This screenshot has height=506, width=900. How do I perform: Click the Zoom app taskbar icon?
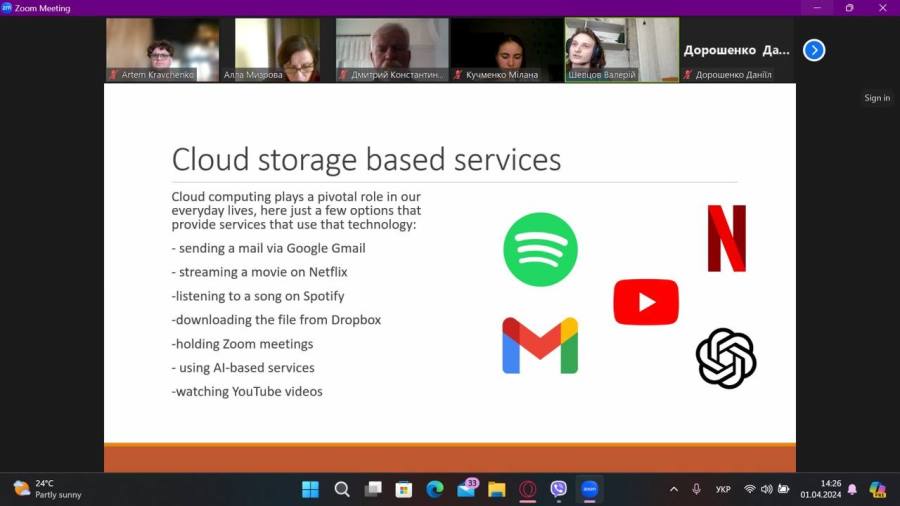589,489
